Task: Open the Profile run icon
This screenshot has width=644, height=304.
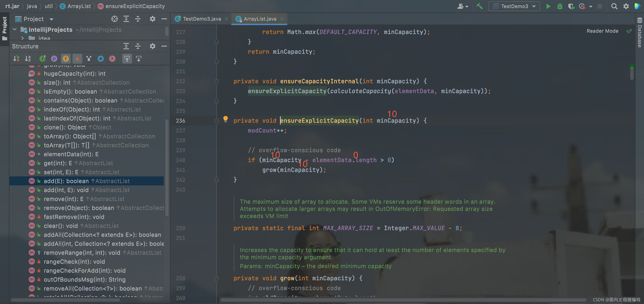Action: click(582, 6)
